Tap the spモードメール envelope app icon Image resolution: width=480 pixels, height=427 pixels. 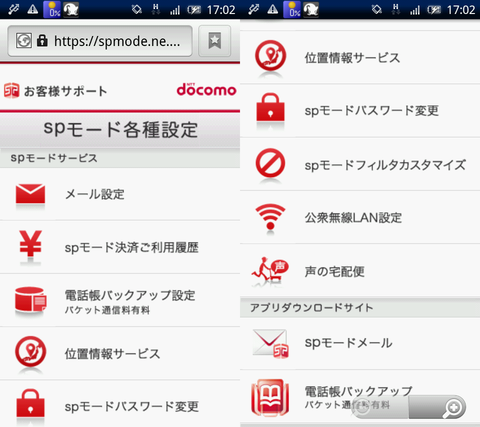pos(271,344)
